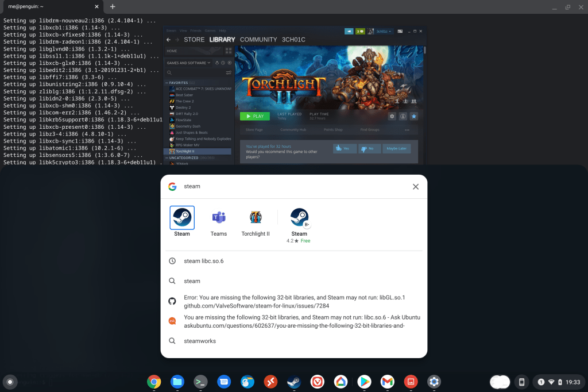Collapse the Uncategorized category
588x392 pixels.
click(x=167, y=158)
